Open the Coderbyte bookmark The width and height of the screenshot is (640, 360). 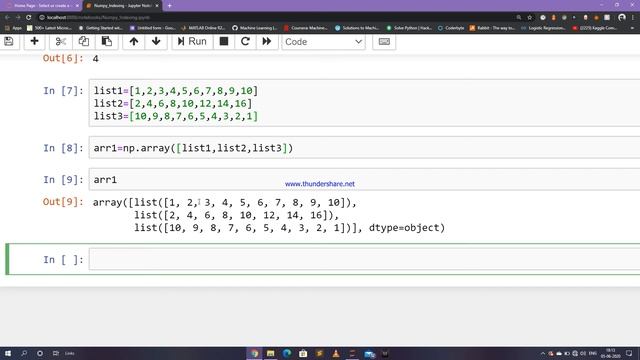(x=451, y=28)
